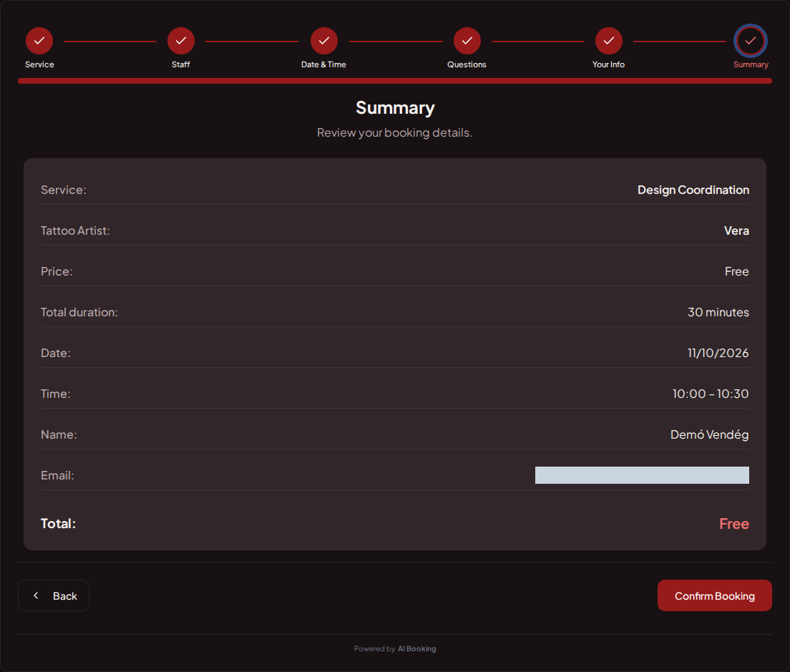Click the Back button

(54, 595)
